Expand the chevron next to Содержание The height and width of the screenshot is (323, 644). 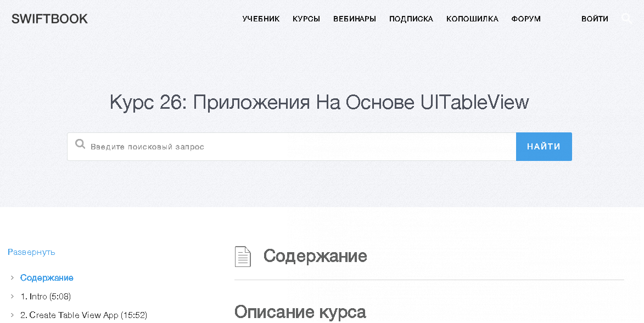[12, 278]
